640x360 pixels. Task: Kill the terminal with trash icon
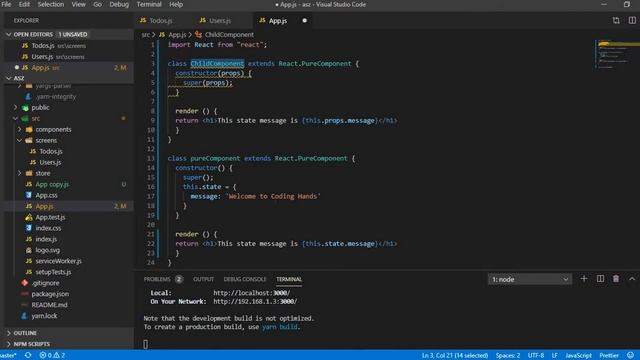click(x=616, y=279)
